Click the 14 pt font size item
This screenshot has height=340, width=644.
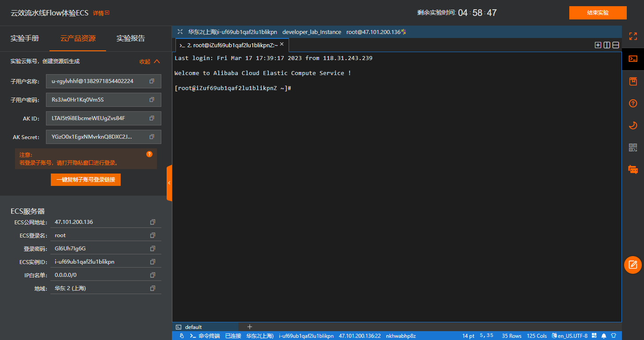click(x=469, y=336)
